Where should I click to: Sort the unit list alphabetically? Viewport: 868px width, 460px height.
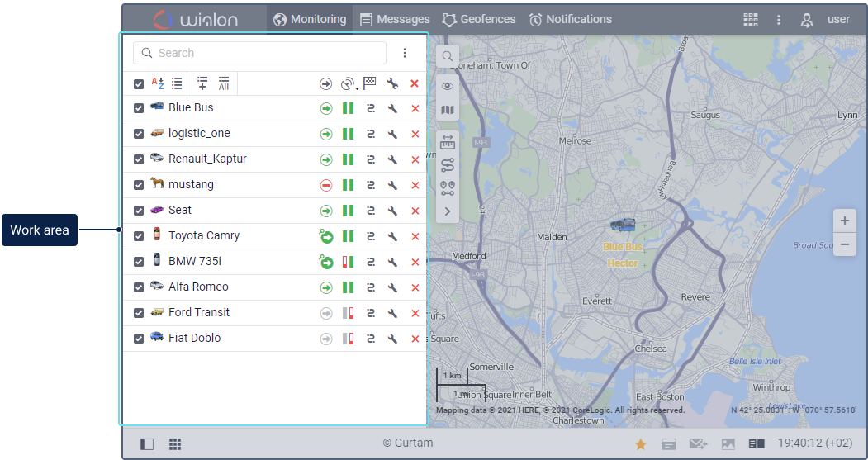(x=157, y=83)
